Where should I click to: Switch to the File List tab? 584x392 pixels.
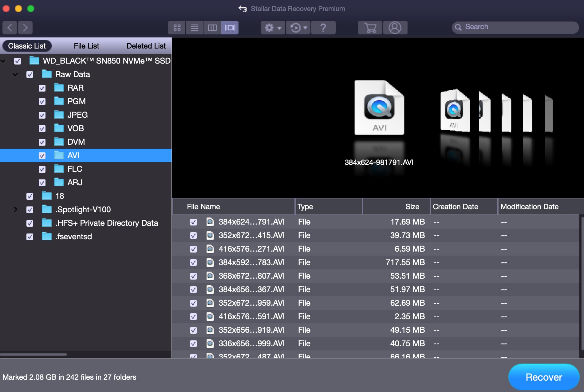click(86, 46)
